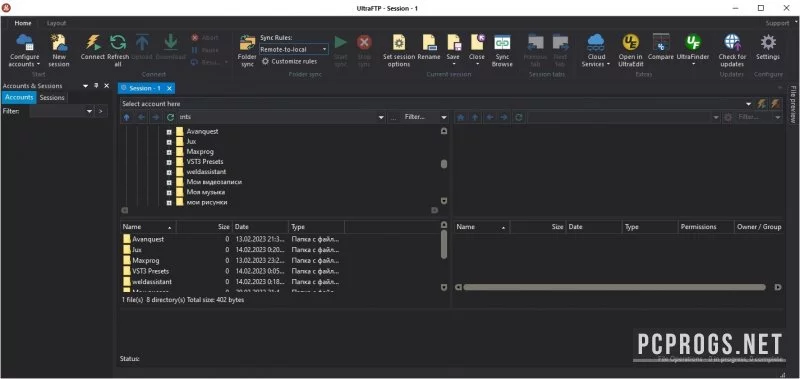Viewport: 800px width, 379px height.
Task: Toggle Sync Browse
Action: (502, 50)
